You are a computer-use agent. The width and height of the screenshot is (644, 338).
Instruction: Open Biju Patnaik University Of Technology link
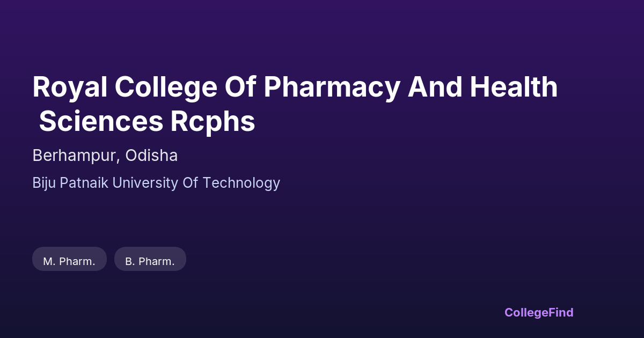point(156,183)
